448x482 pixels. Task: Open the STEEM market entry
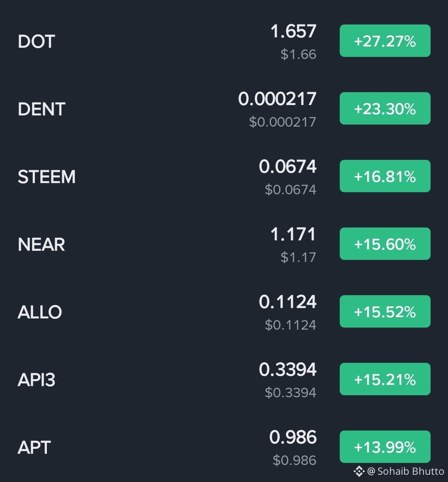click(x=224, y=176)
